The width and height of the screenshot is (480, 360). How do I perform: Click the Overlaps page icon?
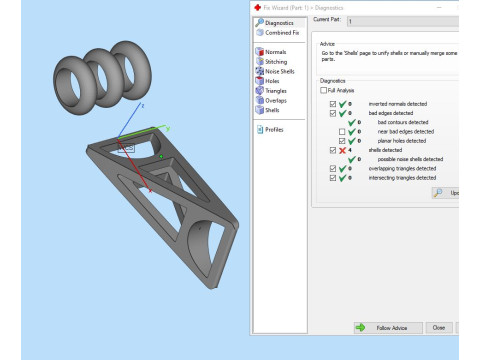[x=259, y=100]
